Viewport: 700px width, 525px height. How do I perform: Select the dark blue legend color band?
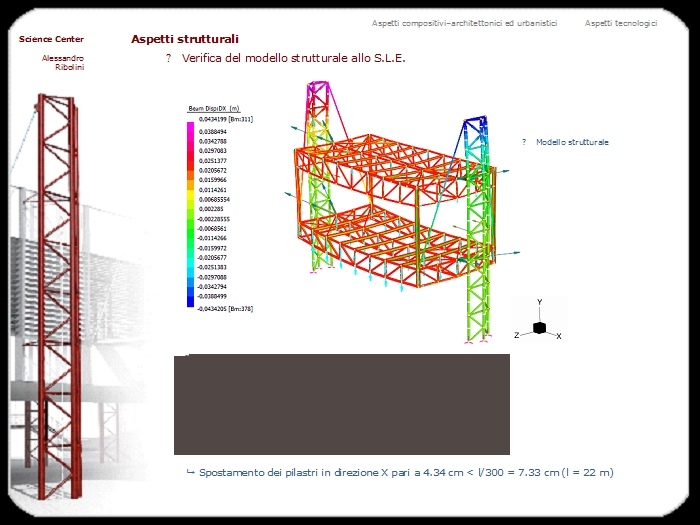coord(190,298)
